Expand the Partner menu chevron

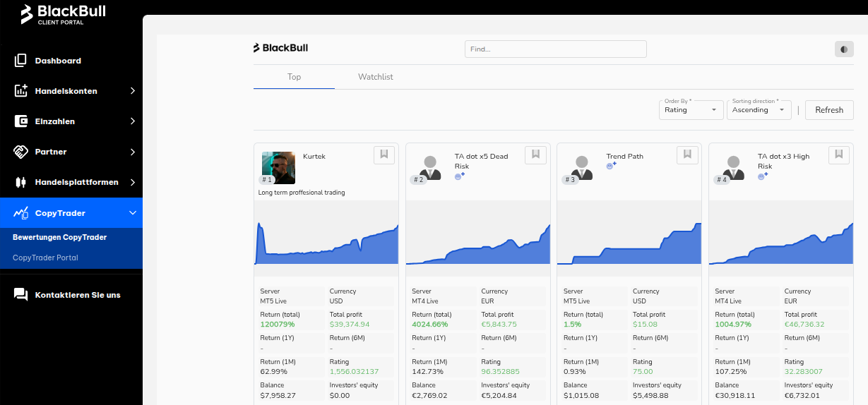coord(132,152)
